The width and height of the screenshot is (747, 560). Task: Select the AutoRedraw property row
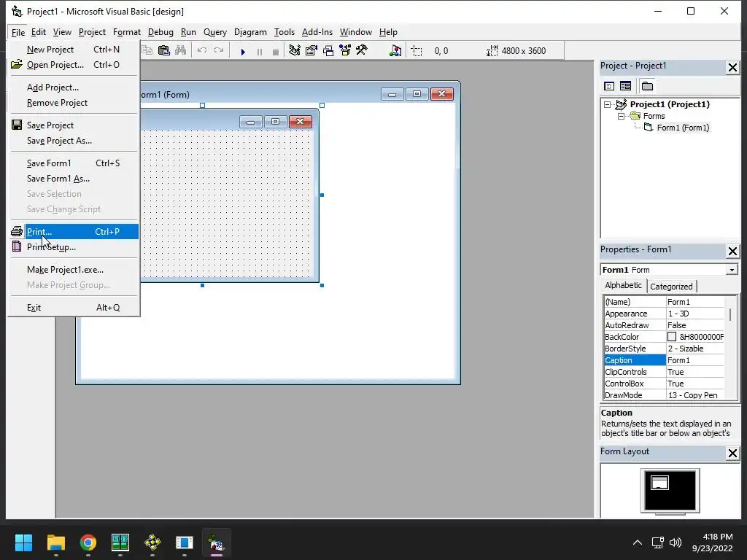tap(664, 325)
